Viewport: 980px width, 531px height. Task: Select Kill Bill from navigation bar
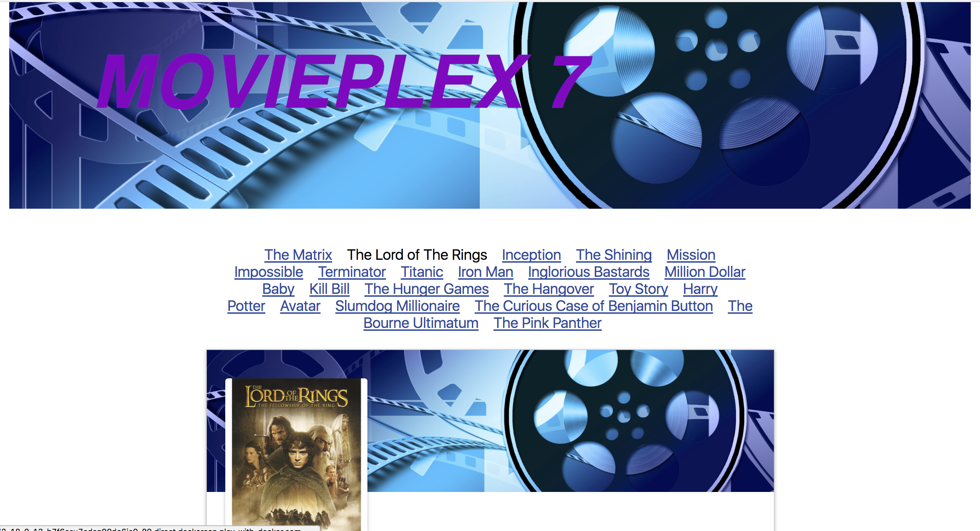pyautogui.click(x=329, y=288)
